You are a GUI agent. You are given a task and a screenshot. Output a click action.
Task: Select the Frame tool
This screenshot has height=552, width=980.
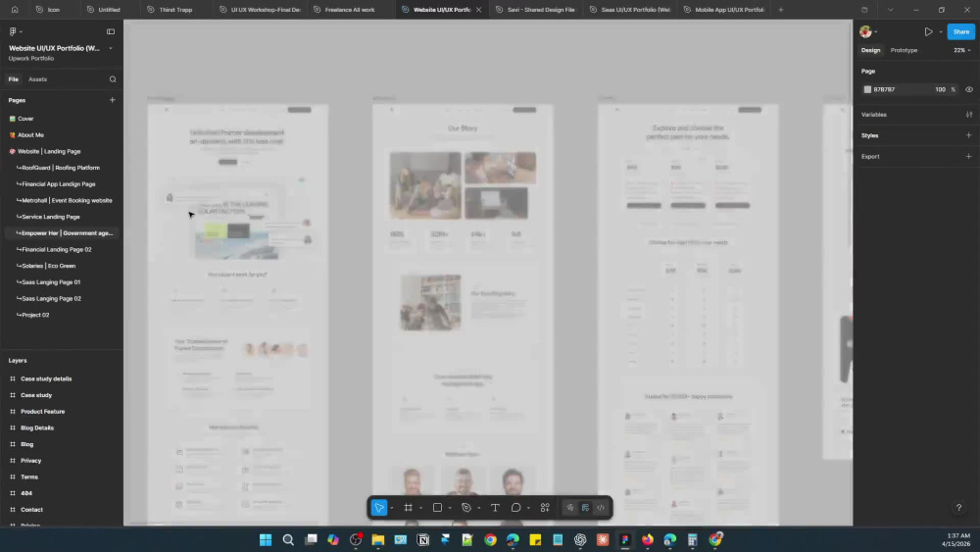pyautogui.click(x=408, y=508)
